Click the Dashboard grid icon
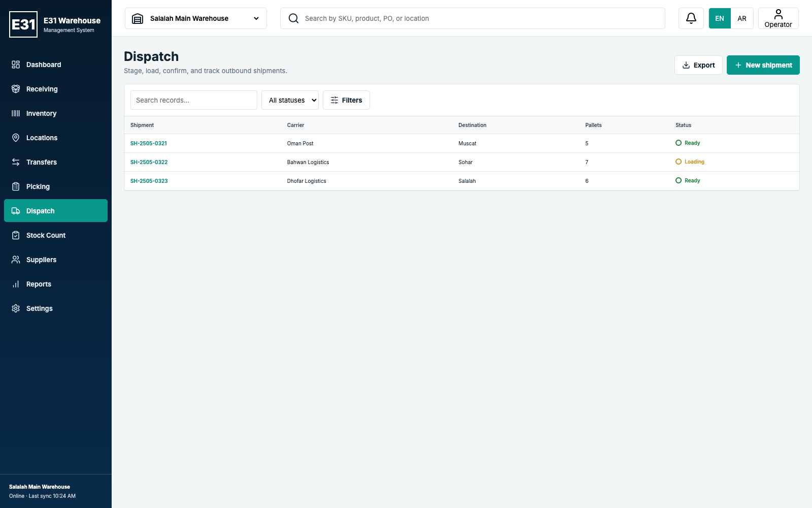812x508 pixels. pyautogui.click(x=16, y=65)
